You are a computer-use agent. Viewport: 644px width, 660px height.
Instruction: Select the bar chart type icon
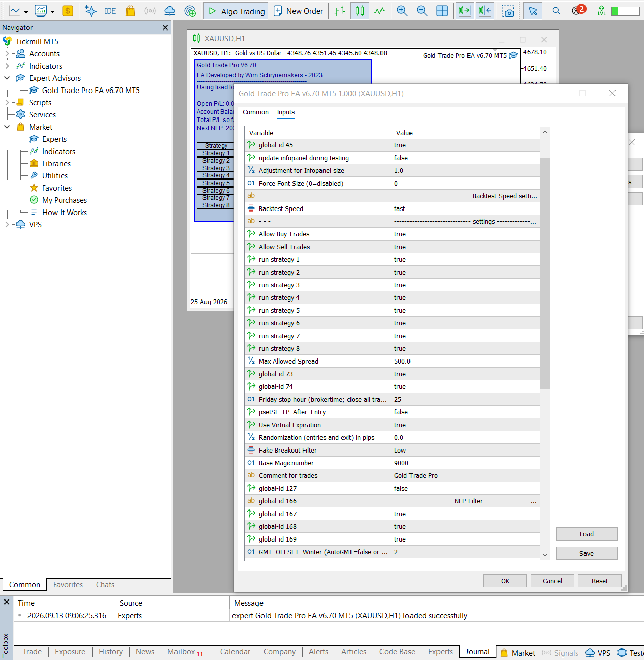pyautogui.click(x=340, y=11)
